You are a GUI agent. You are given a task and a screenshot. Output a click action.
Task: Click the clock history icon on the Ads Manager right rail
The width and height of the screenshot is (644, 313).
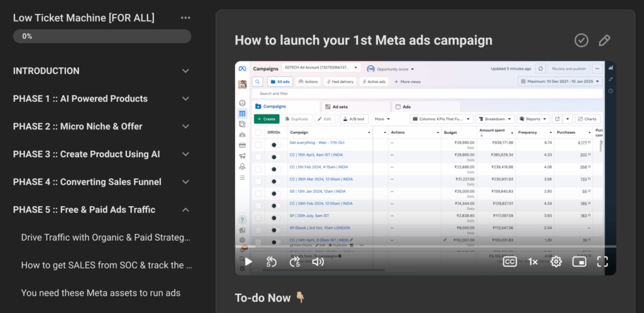pyautogui.click(x=611, y=91)
